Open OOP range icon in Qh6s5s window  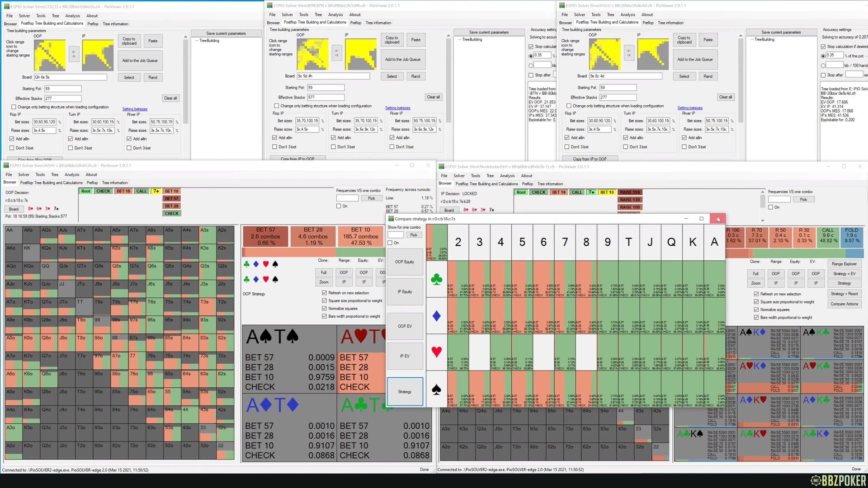(x=50, y=55)
